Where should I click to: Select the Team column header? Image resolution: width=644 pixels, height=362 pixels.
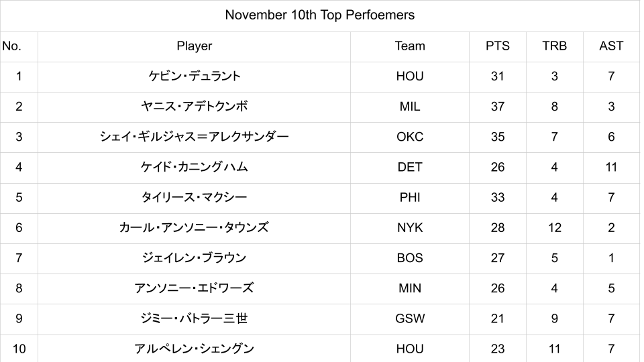(x=410, y=46)
